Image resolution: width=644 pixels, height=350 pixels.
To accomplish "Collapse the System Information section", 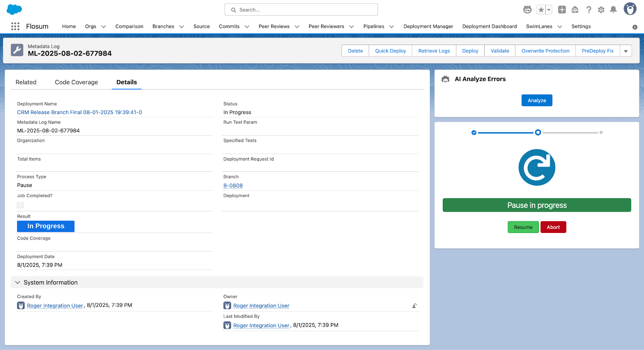I will pyautogui.click(x=17, y=282).
